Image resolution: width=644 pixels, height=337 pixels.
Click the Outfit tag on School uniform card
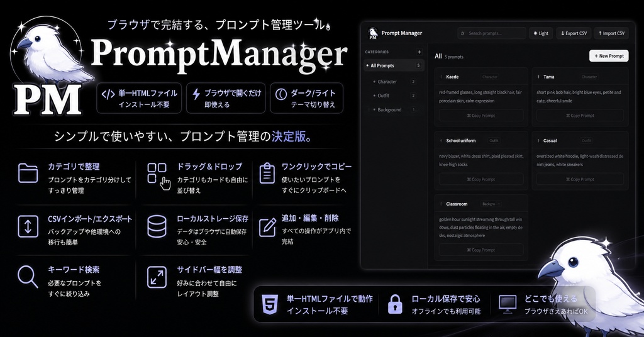pos(494,140)
